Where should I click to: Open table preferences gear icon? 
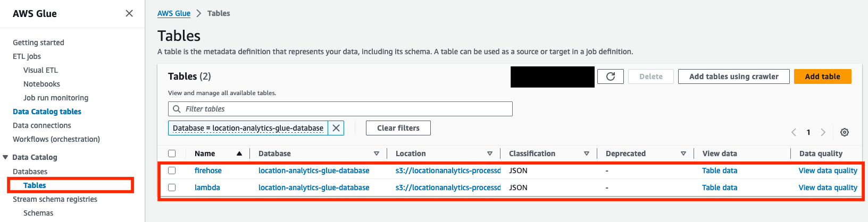[845, 132]
